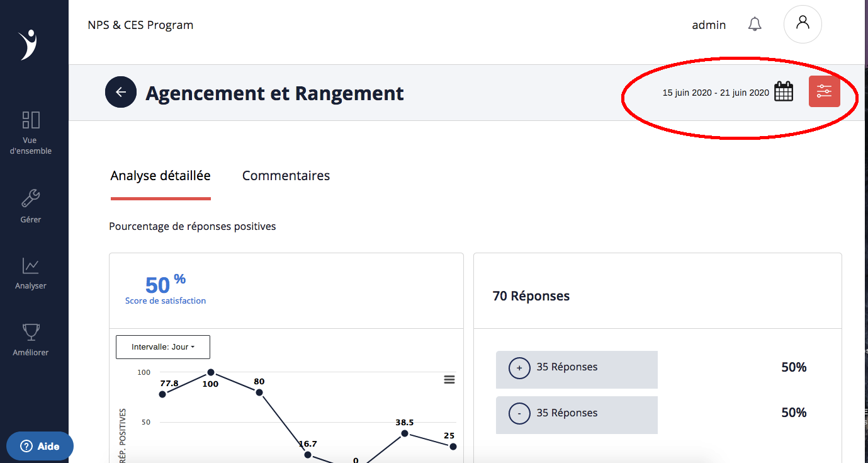Image resolution: width=868 pixels, height=463 pixels.
Task: Open the user profile avatar
Action: (x=802, y=25)
